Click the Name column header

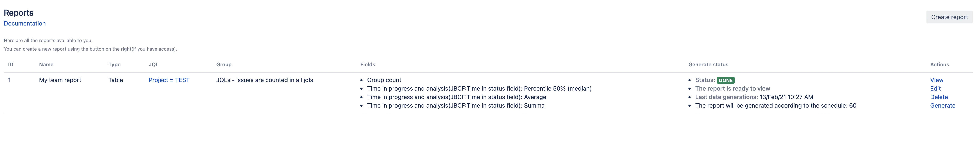coord(46,65)
